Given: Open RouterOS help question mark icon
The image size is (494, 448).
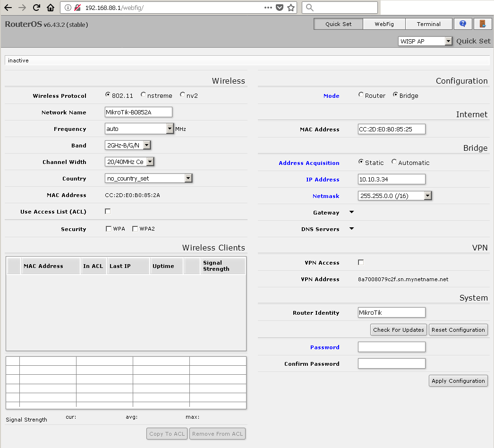Looking at the screenshot, I should point(462,24).
